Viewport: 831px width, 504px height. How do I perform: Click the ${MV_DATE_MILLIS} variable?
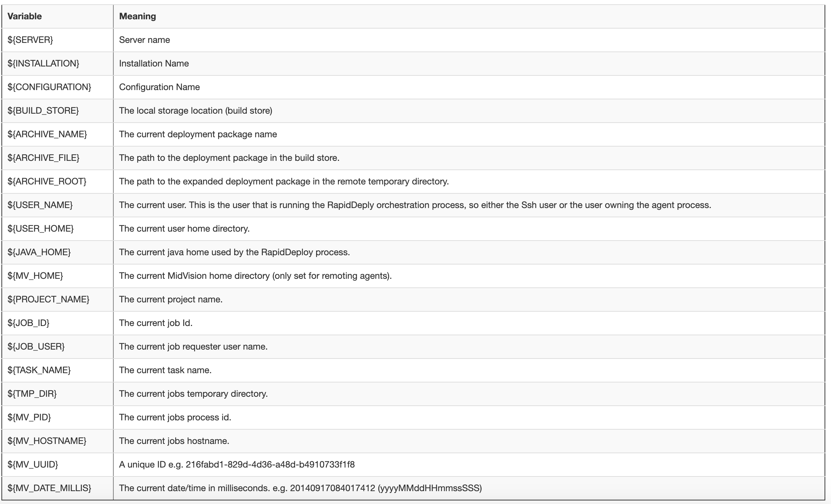point(49,488)
